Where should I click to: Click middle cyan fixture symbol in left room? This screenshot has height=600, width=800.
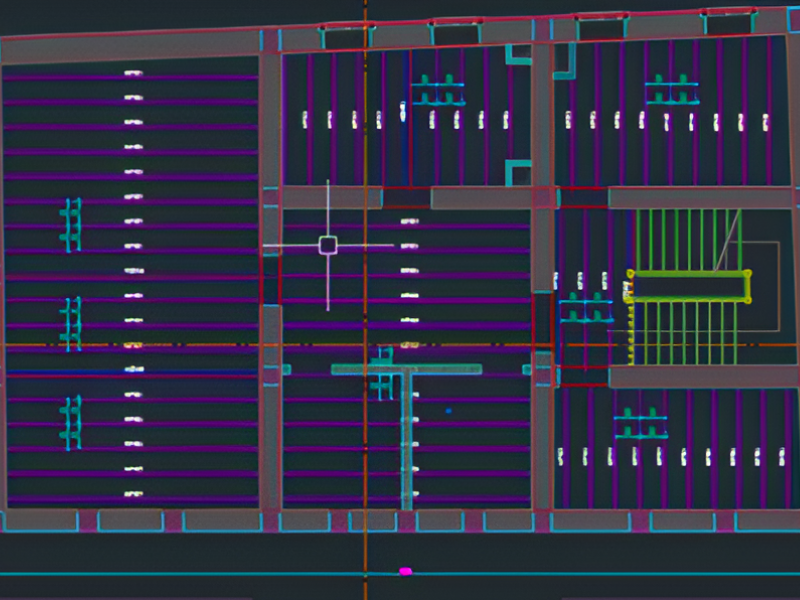(71, 322)
